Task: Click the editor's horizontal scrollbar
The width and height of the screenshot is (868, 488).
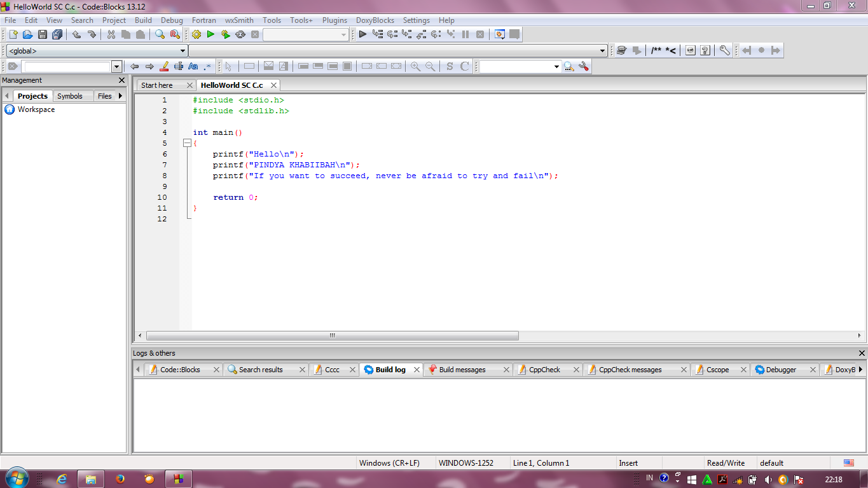Action: [331, 335]
